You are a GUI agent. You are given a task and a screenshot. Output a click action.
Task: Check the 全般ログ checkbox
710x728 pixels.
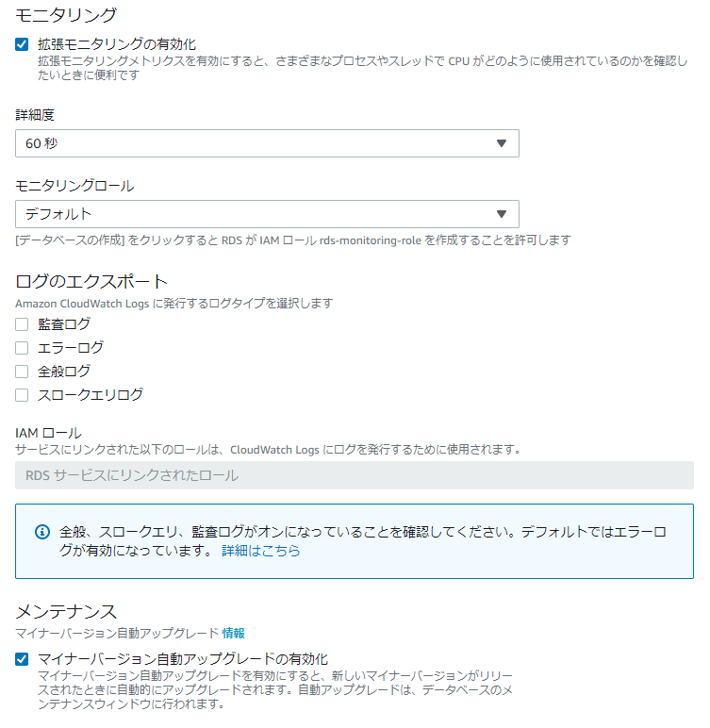pyautogui.click(x=22, y=372)
